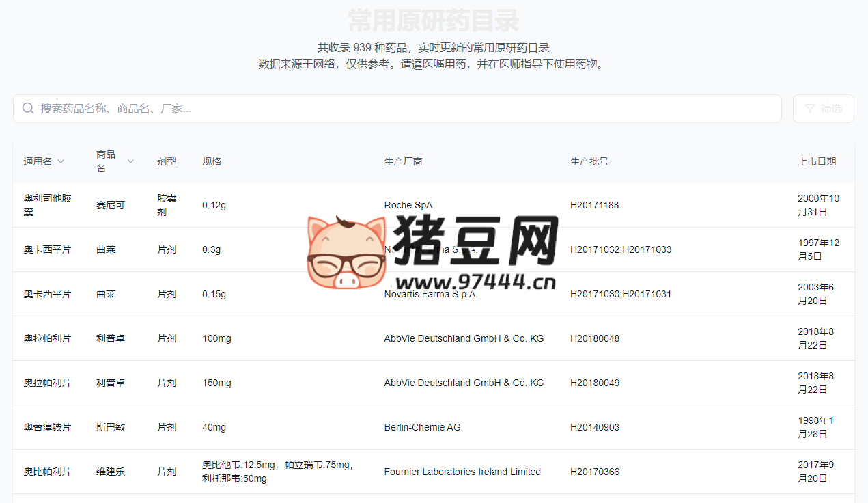Screen dimensions: 868x503
Task: Click manufacturer Berlin-Chemie AG
Action: pyautogui.click(x=423, y=427)
